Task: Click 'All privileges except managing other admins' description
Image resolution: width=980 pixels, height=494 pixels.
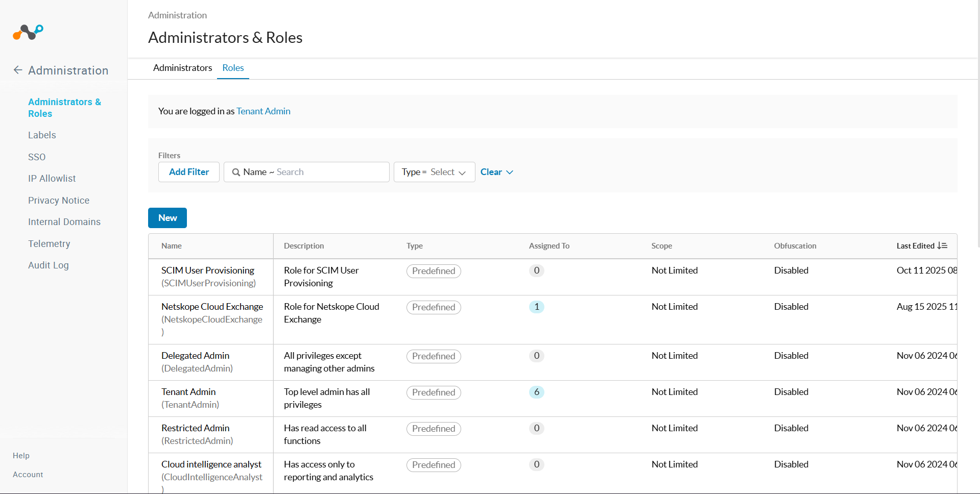Action: coord(329,362)
